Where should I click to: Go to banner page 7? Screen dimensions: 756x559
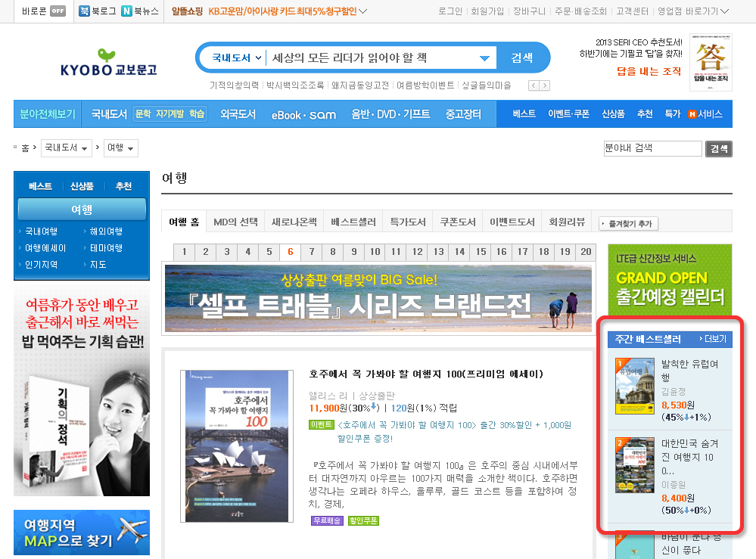point(312,252)
